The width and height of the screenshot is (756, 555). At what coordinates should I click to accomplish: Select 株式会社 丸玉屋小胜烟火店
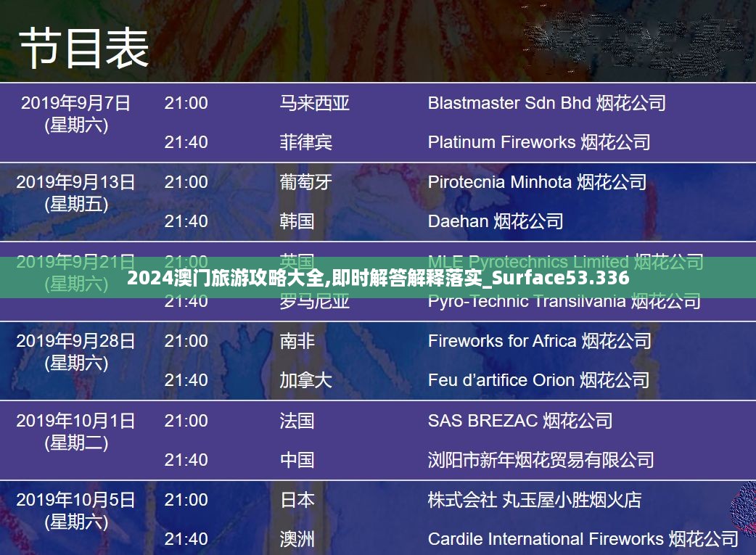(535, 500)
